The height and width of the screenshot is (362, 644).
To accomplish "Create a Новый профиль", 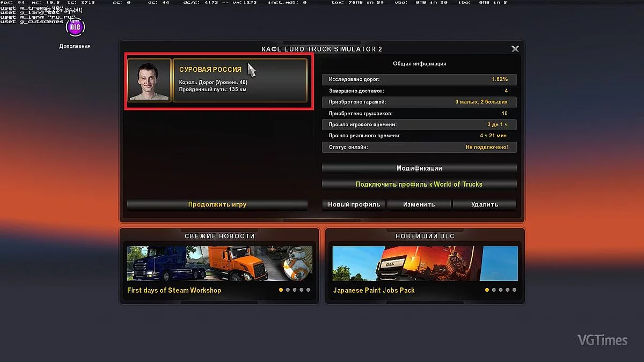I will 354,204.
